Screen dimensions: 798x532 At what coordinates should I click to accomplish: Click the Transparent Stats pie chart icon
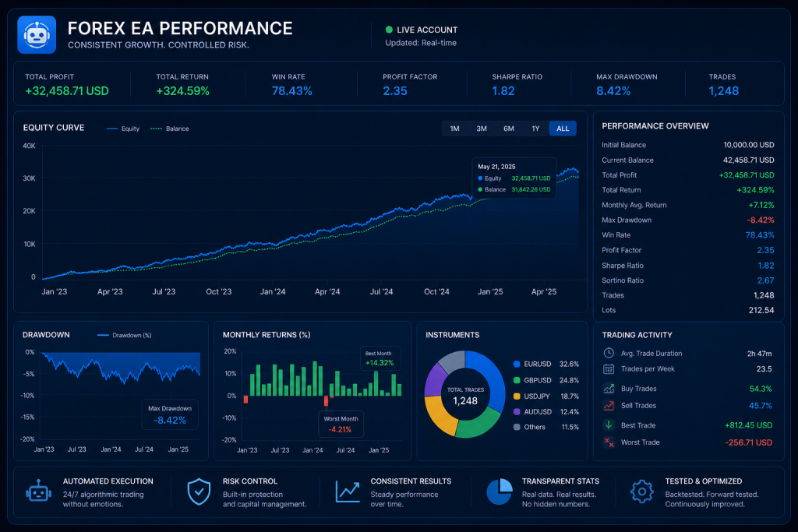(500, 491)
